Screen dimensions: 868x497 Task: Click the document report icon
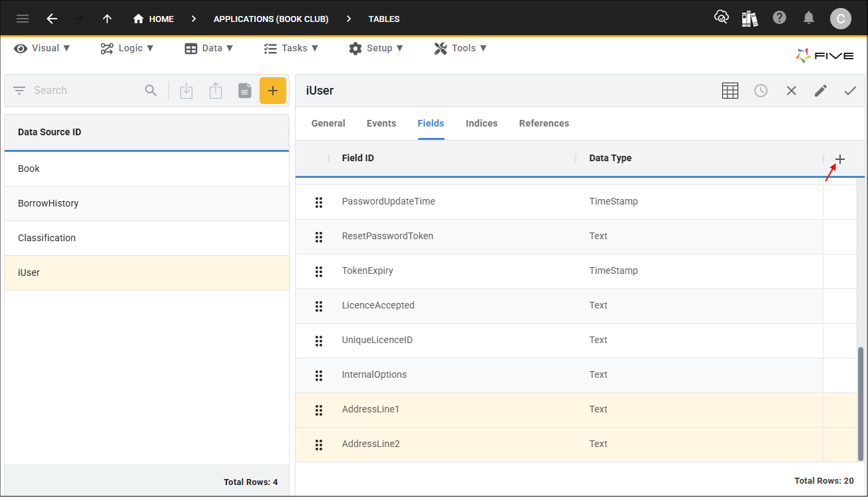(x=245, y=91)
